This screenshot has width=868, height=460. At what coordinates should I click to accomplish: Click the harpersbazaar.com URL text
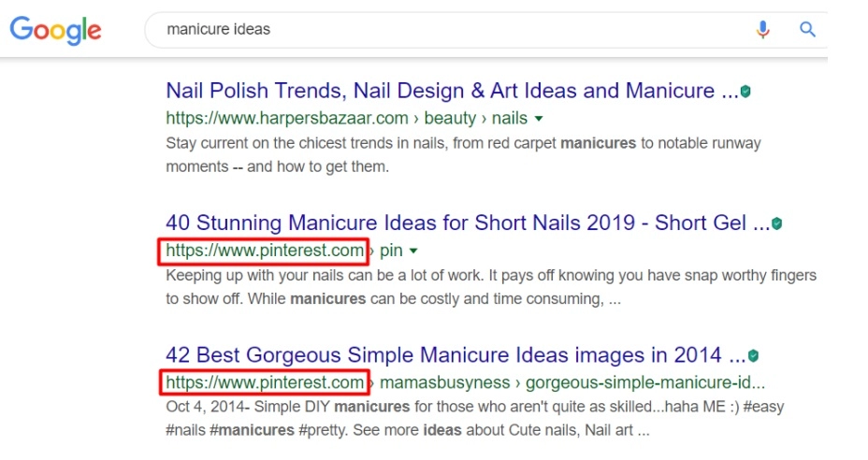click(x=287, y=118)
